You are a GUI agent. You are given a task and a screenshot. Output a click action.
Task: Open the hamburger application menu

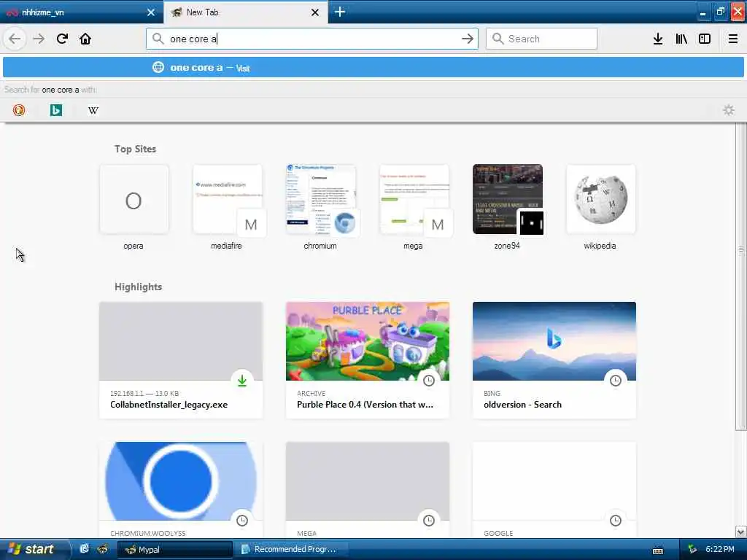[732, 39]
